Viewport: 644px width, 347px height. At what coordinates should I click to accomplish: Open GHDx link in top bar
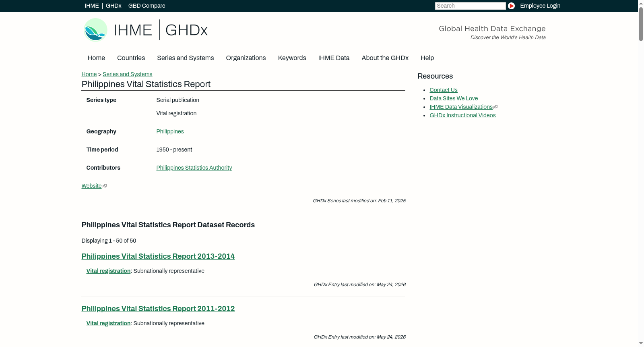pyautogui.click(x=114, y=6)
